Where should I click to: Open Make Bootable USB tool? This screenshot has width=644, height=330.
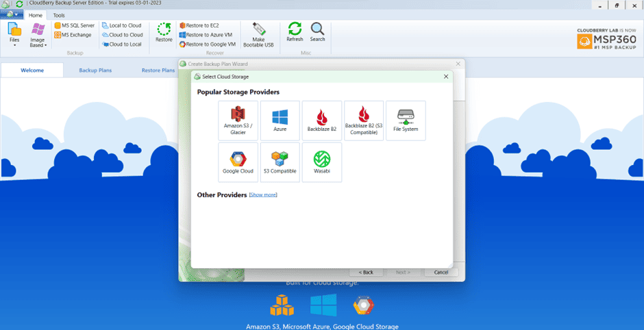click(258, 35)
